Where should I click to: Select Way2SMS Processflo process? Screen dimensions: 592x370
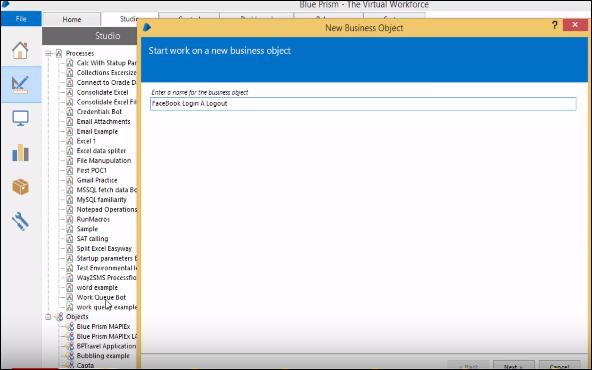pyautogui.click(x=106, y=278)
